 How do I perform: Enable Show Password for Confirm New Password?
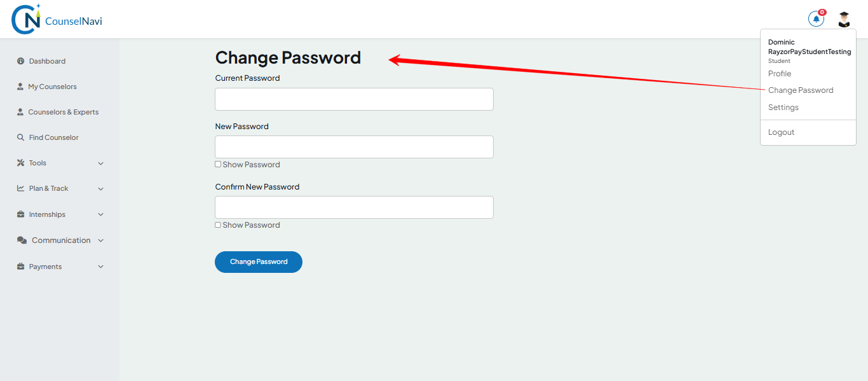click(x=217, y=224)
